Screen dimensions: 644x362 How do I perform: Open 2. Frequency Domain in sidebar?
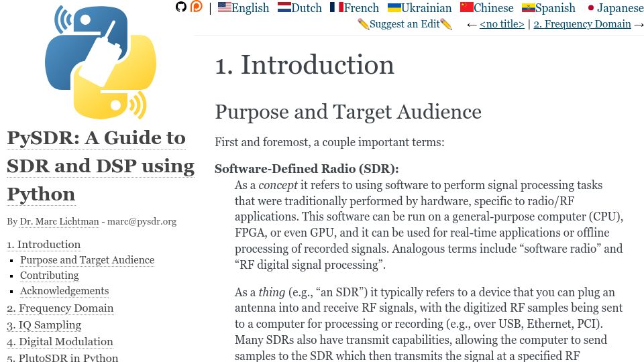pos(60,308)
